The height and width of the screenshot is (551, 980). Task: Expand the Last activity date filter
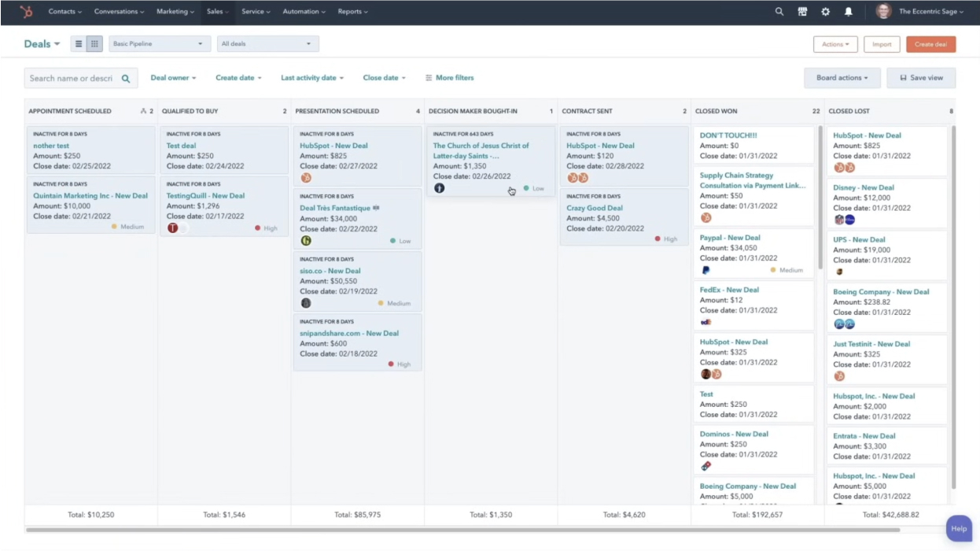tap(312, 78)
